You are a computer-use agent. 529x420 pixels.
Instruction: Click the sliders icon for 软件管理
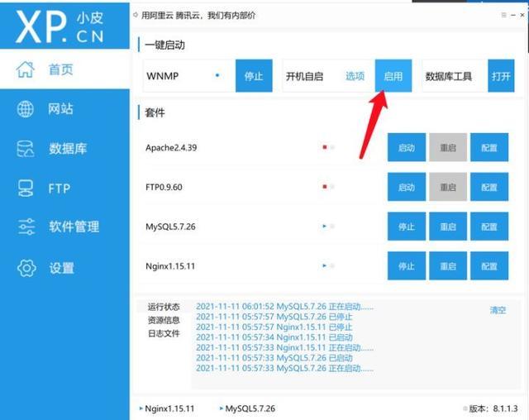point(26,227)
